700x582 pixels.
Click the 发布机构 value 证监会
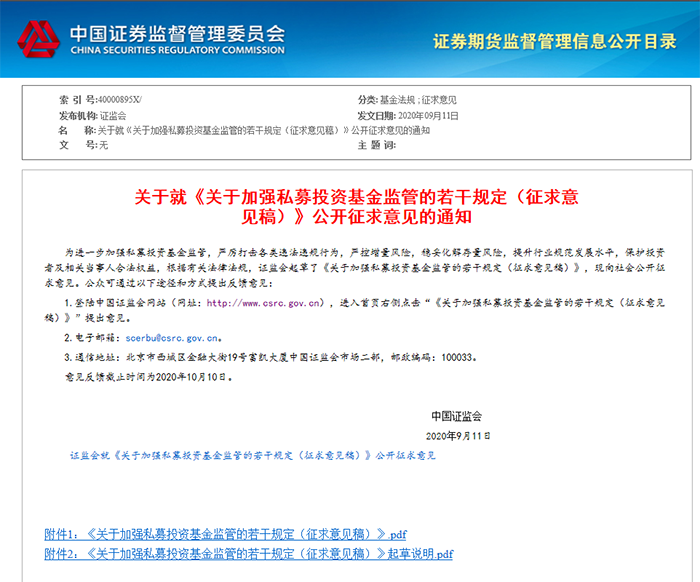[x=112, y=116]
